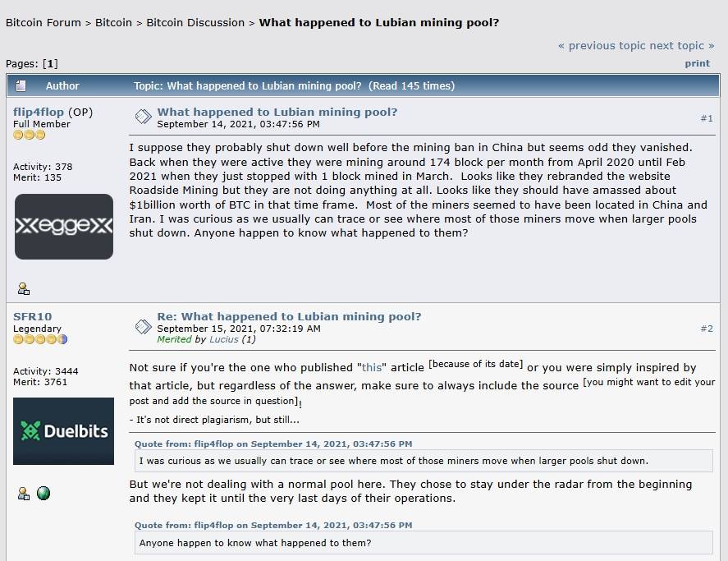The width and height of the screenshot is (728, 561).
Task: Go to the previous topic
Action: (602, 45)
